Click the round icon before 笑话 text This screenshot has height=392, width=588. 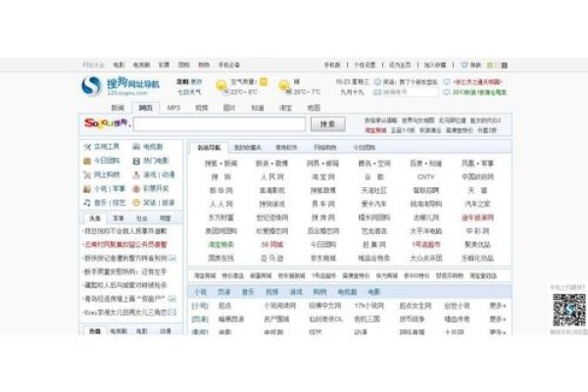(x=377, y=81)
